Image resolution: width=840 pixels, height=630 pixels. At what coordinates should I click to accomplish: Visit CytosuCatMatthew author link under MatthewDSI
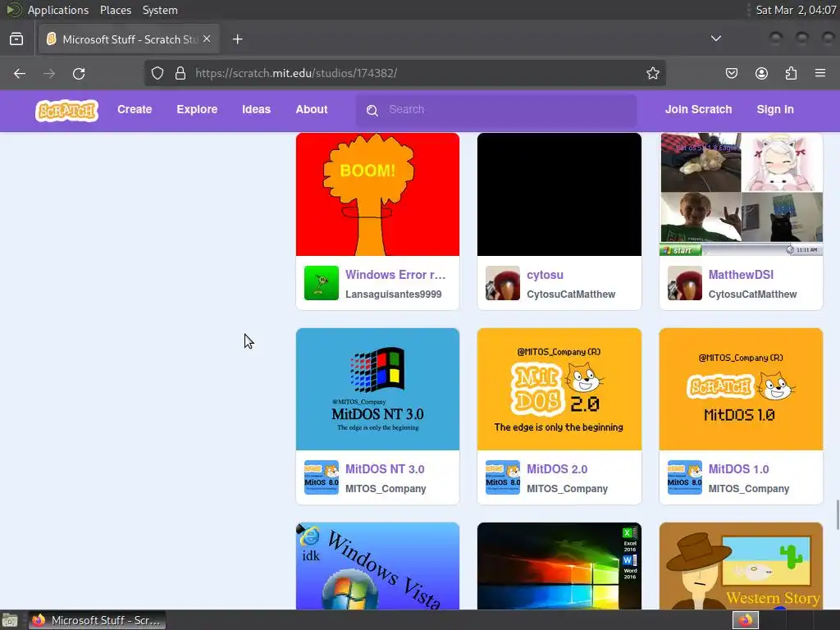(753, 294)
